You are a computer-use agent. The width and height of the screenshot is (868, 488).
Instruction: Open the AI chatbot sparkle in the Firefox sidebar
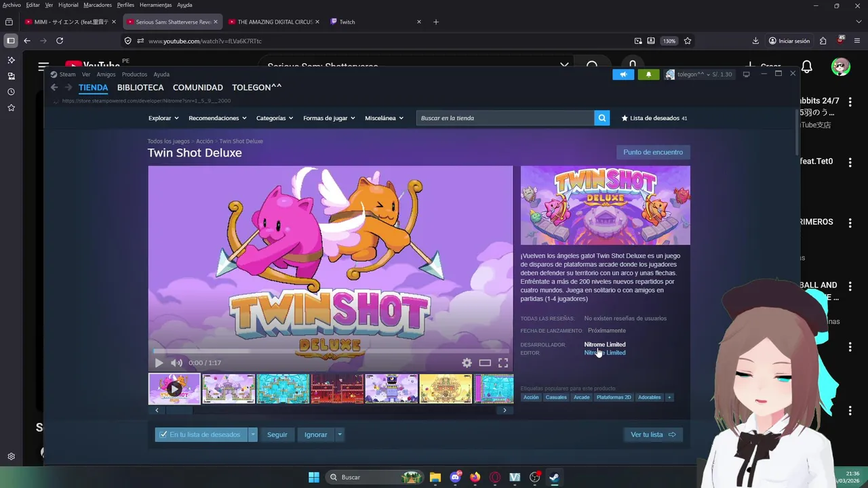coord(11,60)
